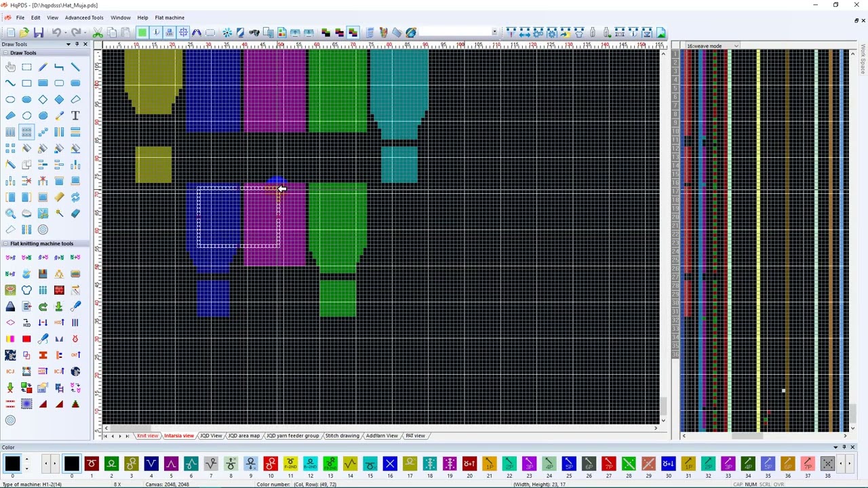Click the globe browser icon in toolbar

411,33
